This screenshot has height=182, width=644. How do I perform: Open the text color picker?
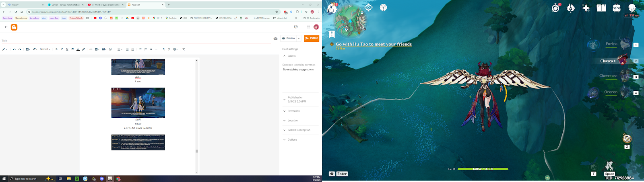78,49
